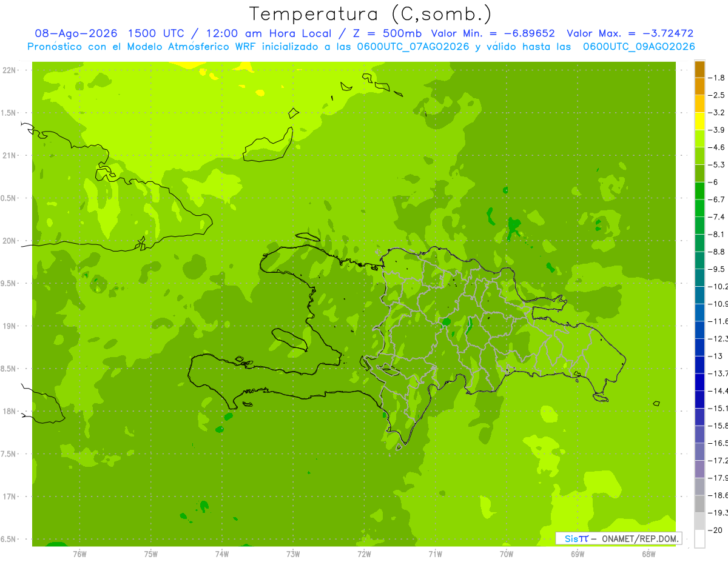Click the 74W longitude axis label
Screen dimensions: 728x562
coord(222,554)
